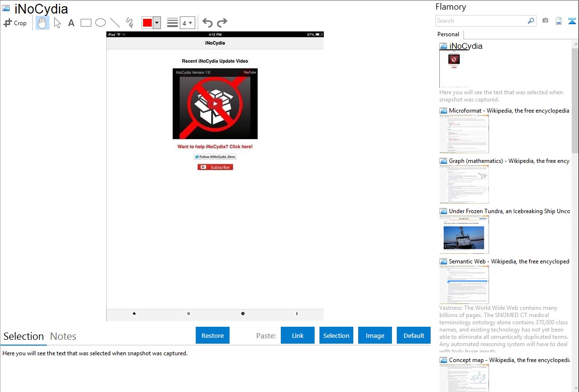Click the blue collapse-to-top arrow icon

(572, 21)
